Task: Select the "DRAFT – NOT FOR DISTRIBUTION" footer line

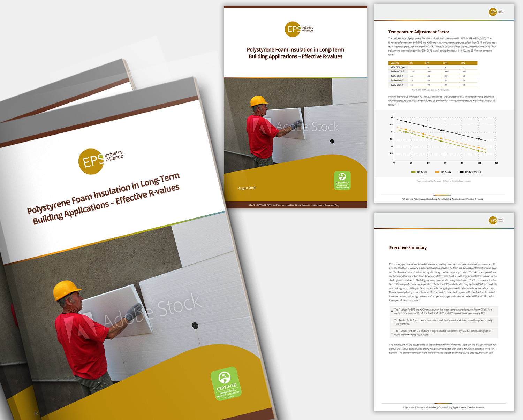Action: [x=294, y=205]
